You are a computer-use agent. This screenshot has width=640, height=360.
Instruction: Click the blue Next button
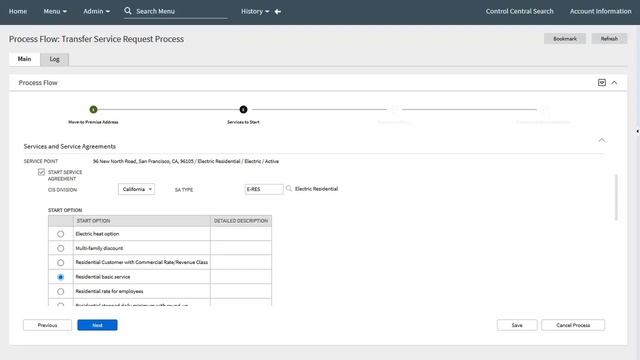[97, 325]
